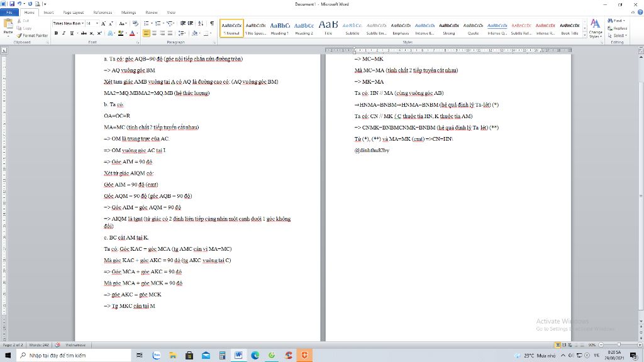Open Microsoft Edge from the taskbar

(255, 356)
